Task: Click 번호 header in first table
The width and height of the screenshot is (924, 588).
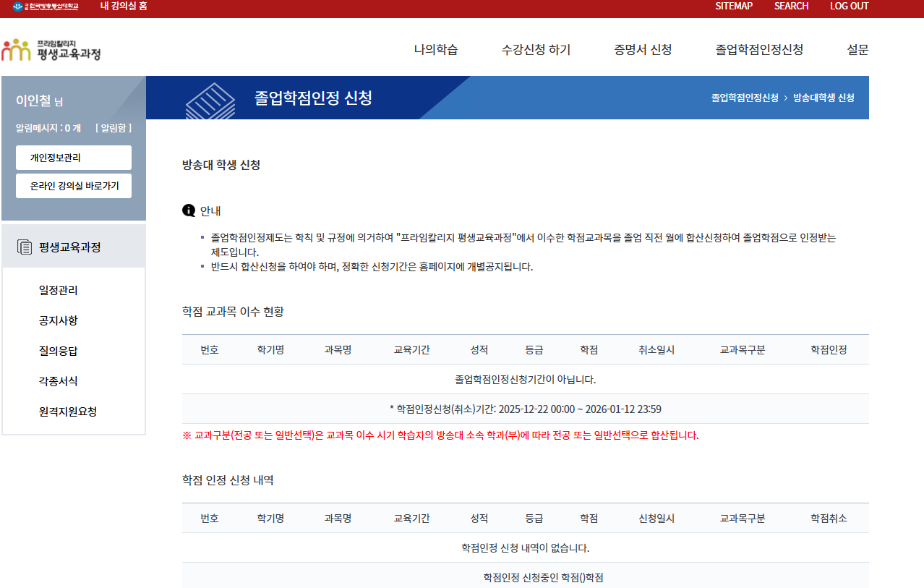Action: pos(210,349)
